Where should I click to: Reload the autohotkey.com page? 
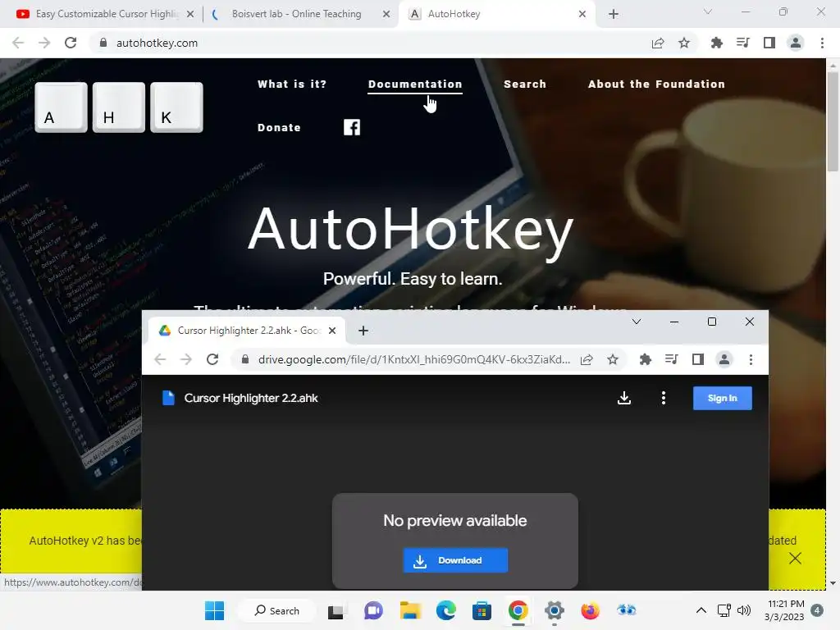click(x=71, y=43)
